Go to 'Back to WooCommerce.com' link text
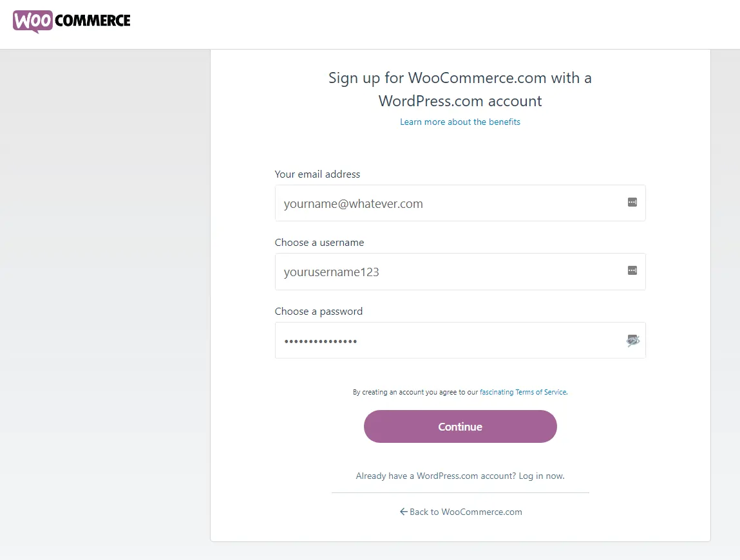Screen dimensions: 740x560 tap(466, 512)
